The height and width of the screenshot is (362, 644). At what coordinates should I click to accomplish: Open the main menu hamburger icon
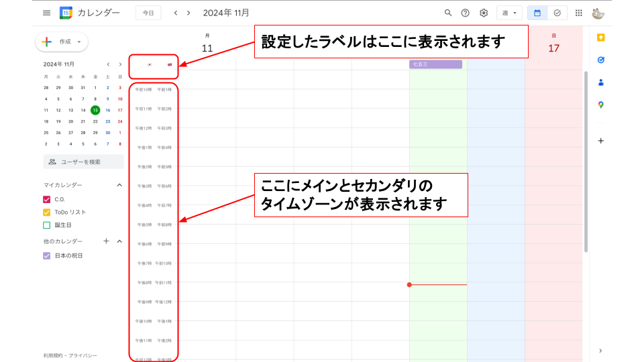(x=46, y=13)
